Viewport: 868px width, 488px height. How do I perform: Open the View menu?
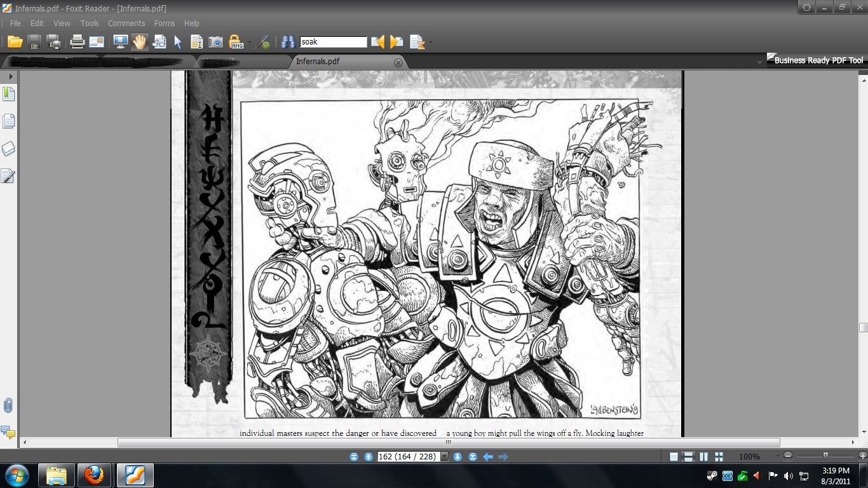62,24
